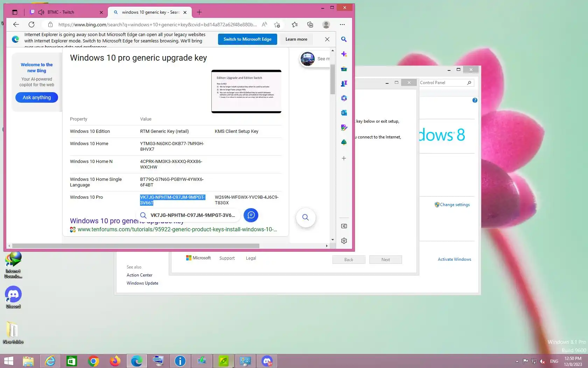Close the BTMC - Twitch tab
Image resolution: width=588 pixels, height=368 pixels.
click(x=101, y=12)
